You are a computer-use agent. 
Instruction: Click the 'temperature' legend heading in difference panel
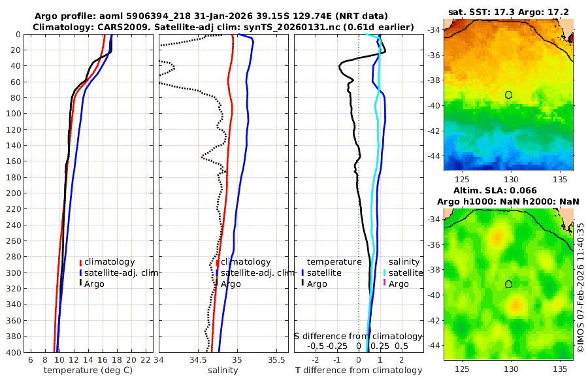click(x=334, y=262)
